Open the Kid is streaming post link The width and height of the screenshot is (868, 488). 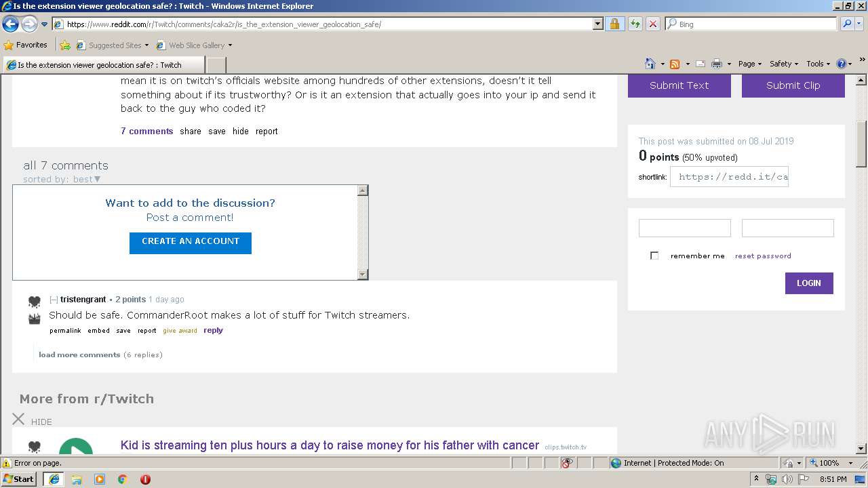click(330, 445)
